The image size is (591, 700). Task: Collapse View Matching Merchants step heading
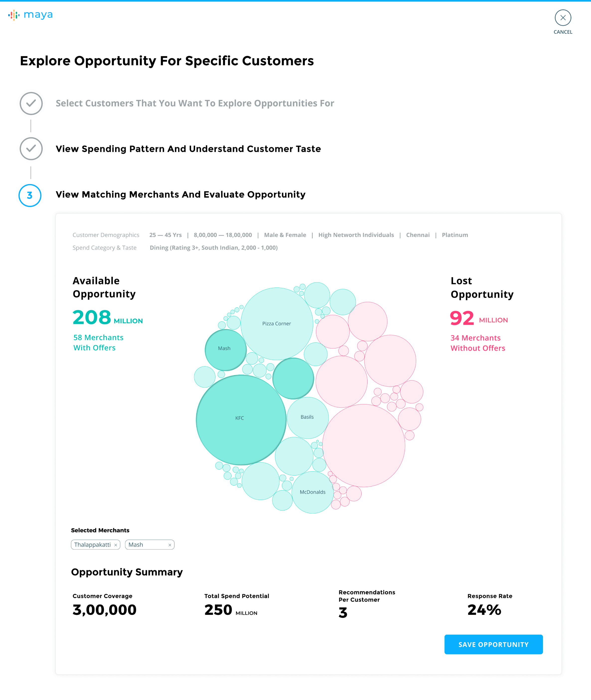[180, 195]
